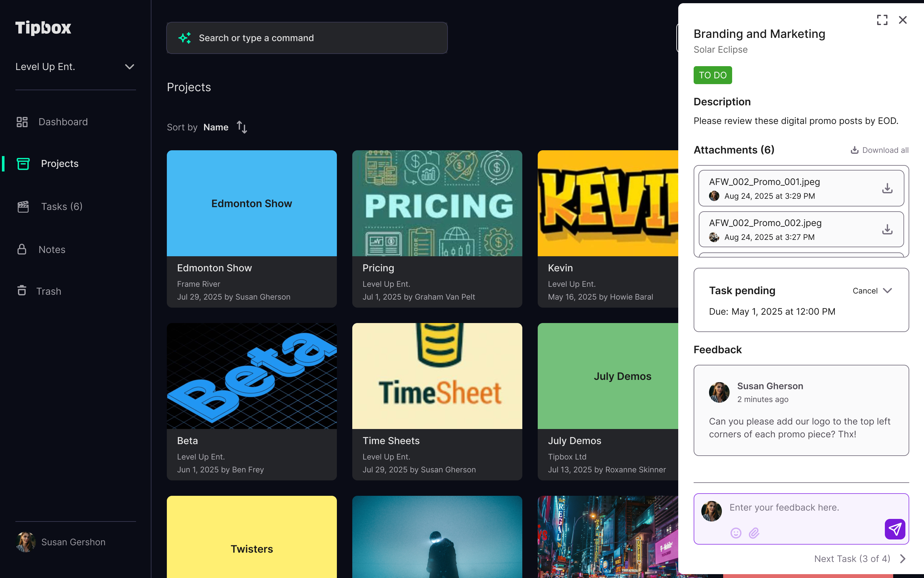Download AFW_002_Promo_001.jpeg attachment
Viewport: 924px width, 578px height.
[887, 188]
